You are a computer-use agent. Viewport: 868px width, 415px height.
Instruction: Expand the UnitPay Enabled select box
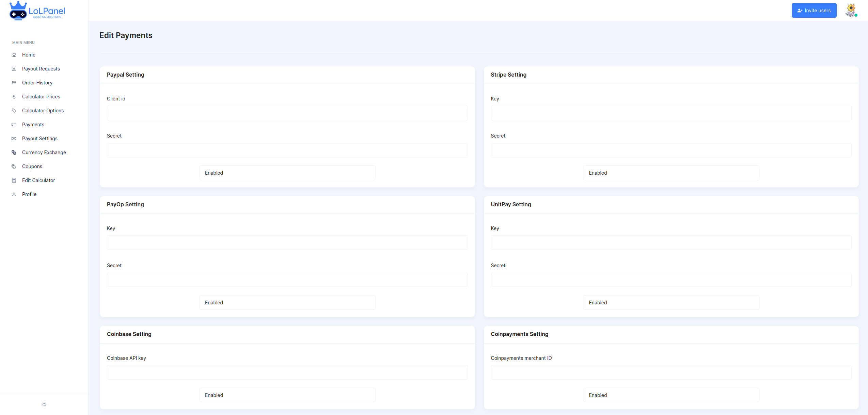click(x=671, y=303)
